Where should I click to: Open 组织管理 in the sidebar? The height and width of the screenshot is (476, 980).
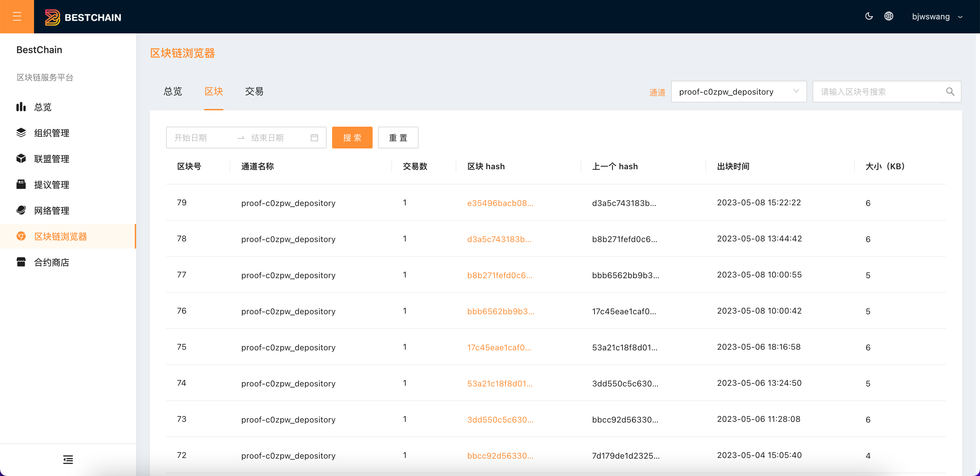click(68, 133)
